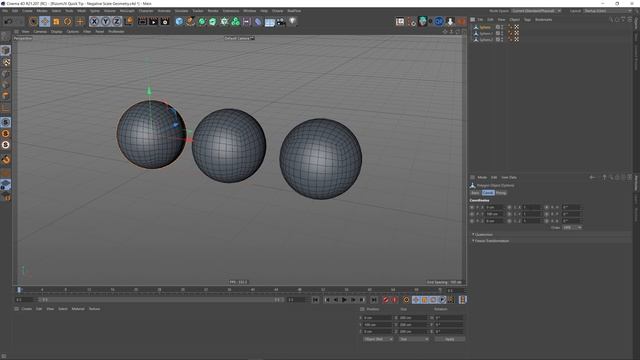Toggle X axis lock

pyautogui.click(x=94, y=21)
